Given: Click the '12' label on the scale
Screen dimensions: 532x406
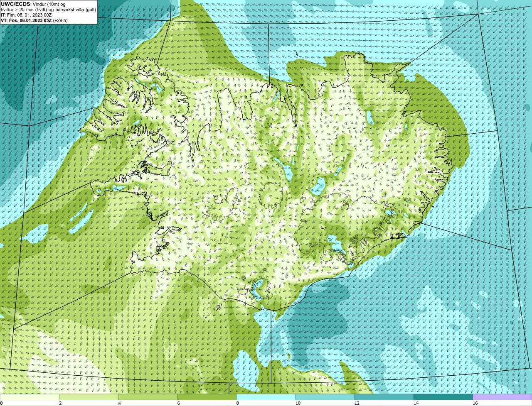Looking at the screenshot, I should click(x=357, y=403).
